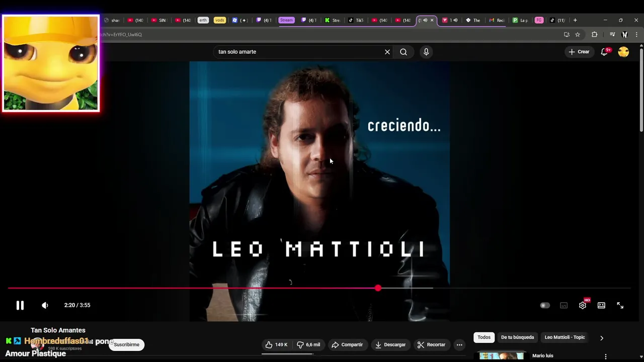
Task: Mute the video volume speaker icon
Action: 45,305
